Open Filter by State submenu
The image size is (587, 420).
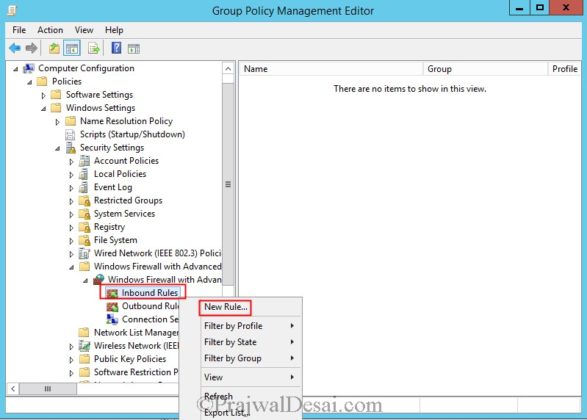[x=249, y=342]
